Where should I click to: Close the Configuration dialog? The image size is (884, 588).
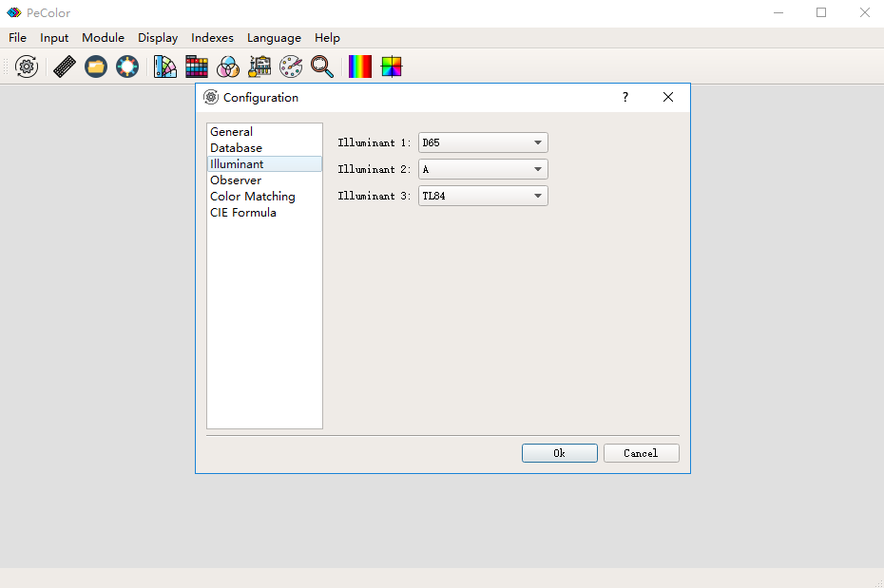668,97
